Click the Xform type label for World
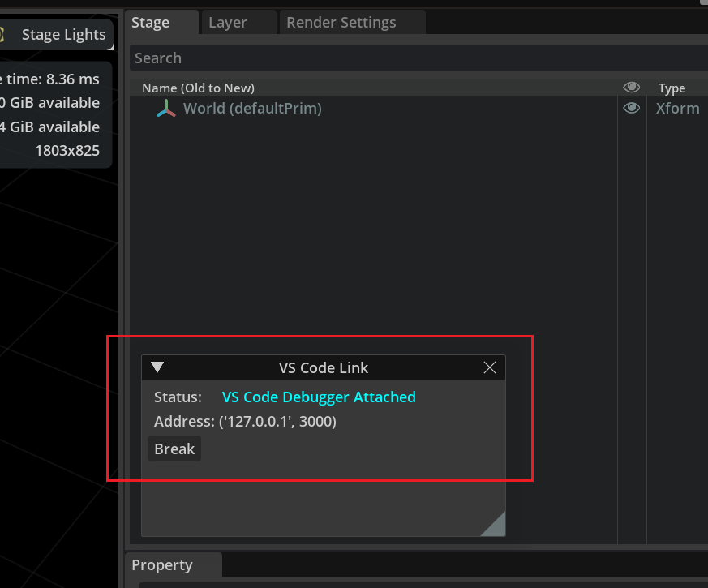The image size is (708, 588). coord(677,107)
